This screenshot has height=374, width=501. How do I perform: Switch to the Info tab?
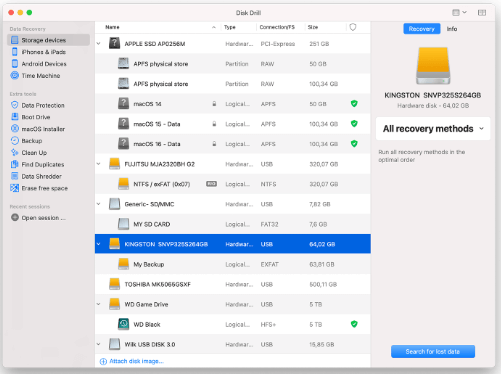(452, 29)
